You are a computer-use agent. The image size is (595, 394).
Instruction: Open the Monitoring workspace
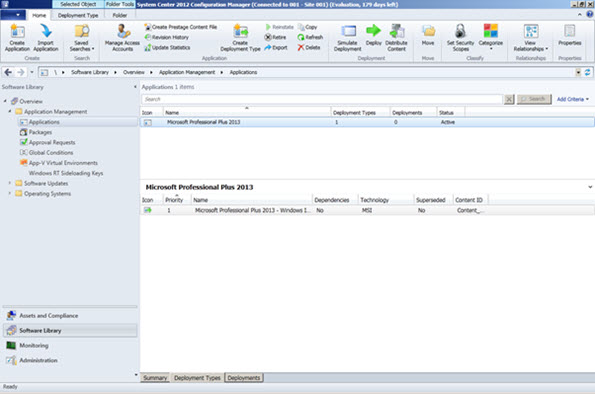click(70, 345)
